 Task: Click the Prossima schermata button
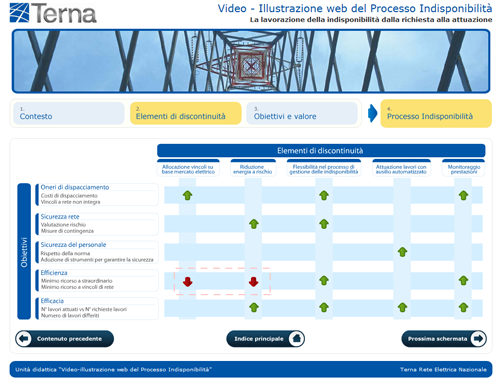pyautogui.click(x=444, y=339)
